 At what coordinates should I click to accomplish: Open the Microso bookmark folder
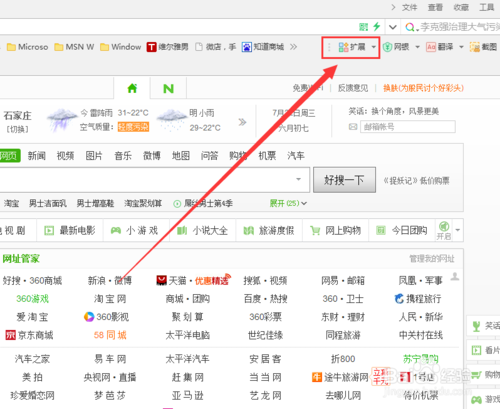[x=27, y=47]
